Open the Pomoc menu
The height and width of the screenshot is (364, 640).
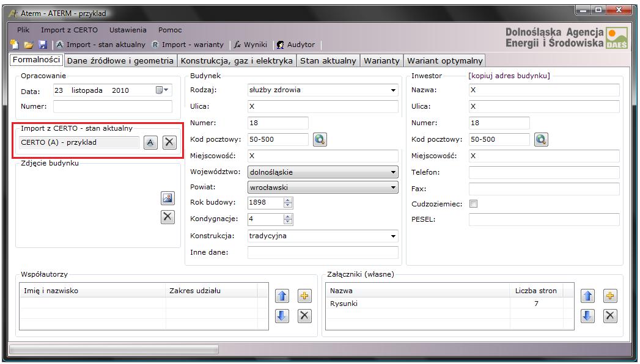[170, 30]
